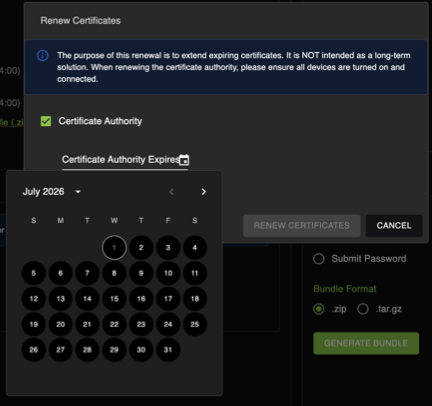Open calendar icon for Certificate Authority Expires

pyautogui.click(x=184, y=160)
